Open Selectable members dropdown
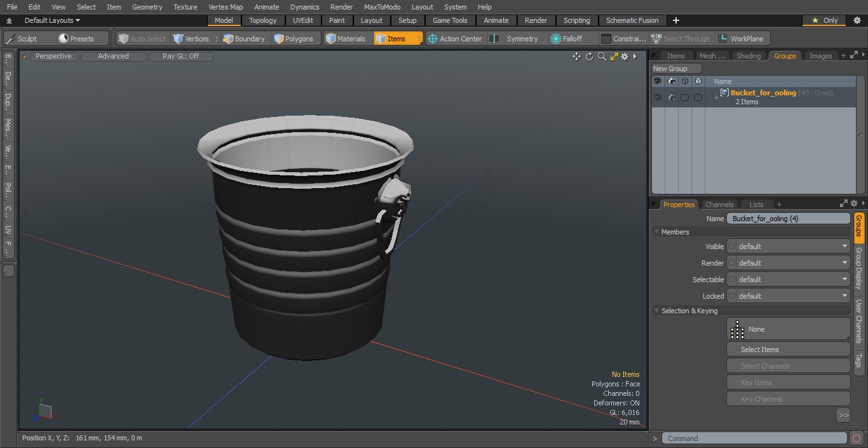This screenshot has height=448, width=868. [x=788, y=280]
